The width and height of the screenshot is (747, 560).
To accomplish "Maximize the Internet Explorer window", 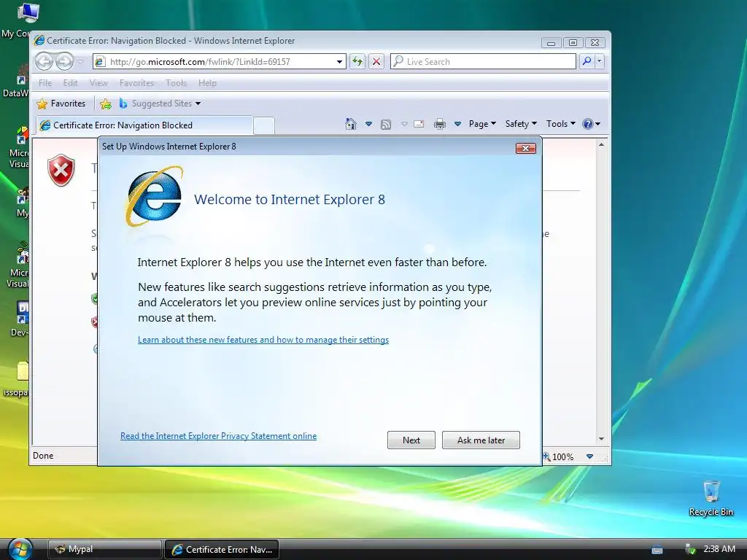I will click(573, 42).
